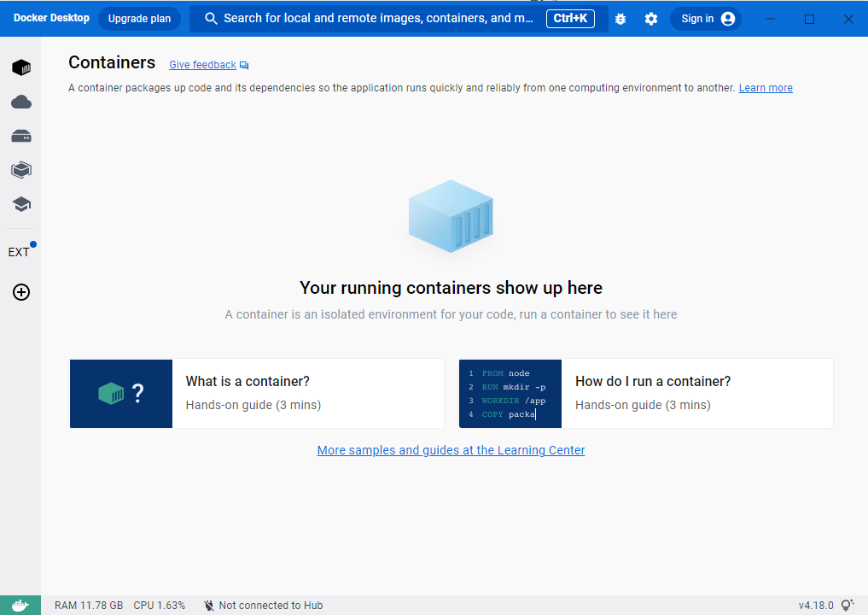
Task: Open the 'What is a container?' guide card
Action: point(256,393)
